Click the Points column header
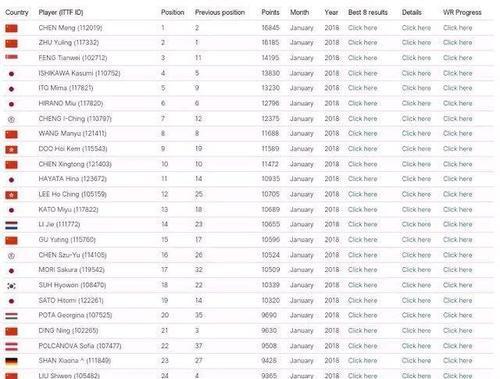500x379 pixels. (x=270, y=12)
